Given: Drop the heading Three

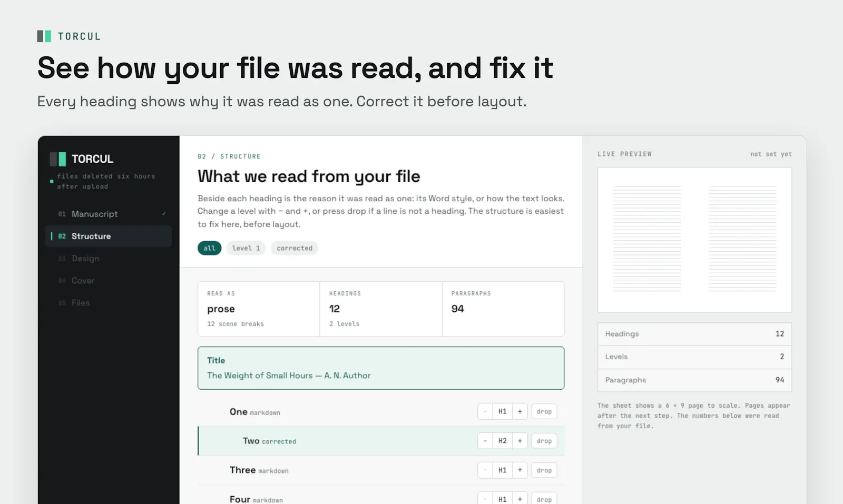Looking at the screenshot, I should click(x=544, y=470).
